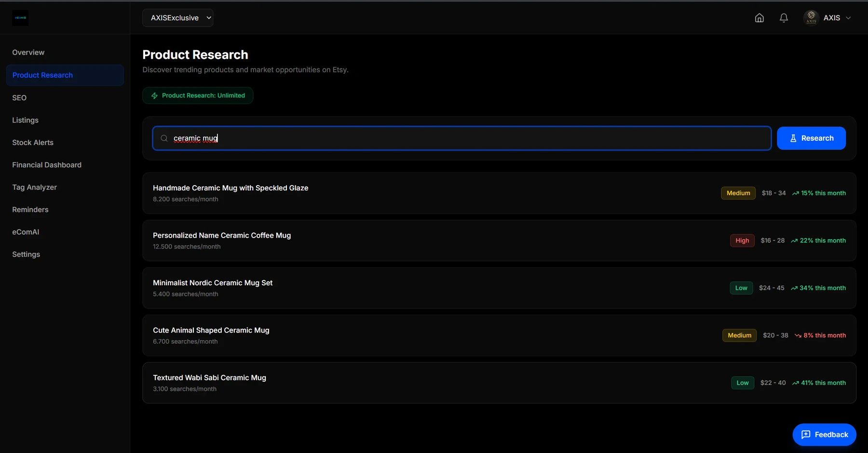The height and width of the screenshot is (453, 868).
Task: Focus the ceramic mug search field
Action: click(462, 138)
